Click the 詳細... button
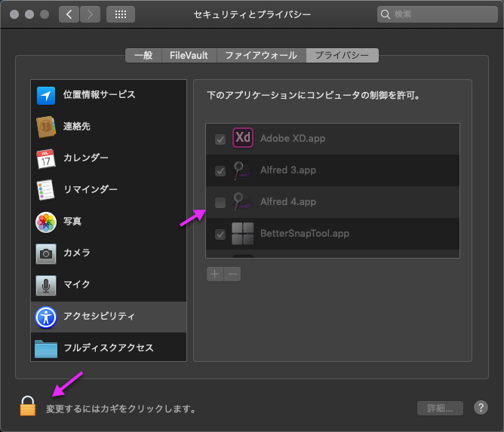Image resolution: width=504 pixels, height=432 pixels. 440,408
